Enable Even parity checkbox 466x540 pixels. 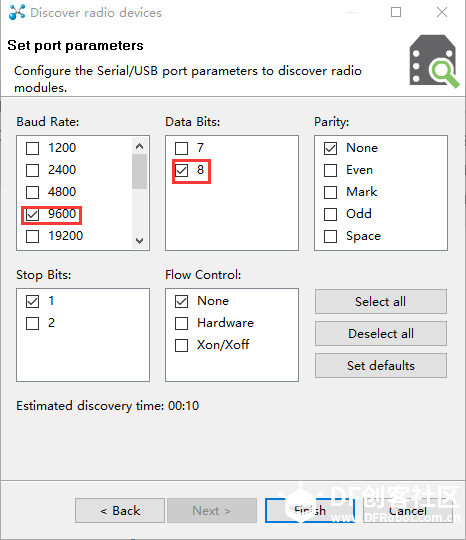330,170
